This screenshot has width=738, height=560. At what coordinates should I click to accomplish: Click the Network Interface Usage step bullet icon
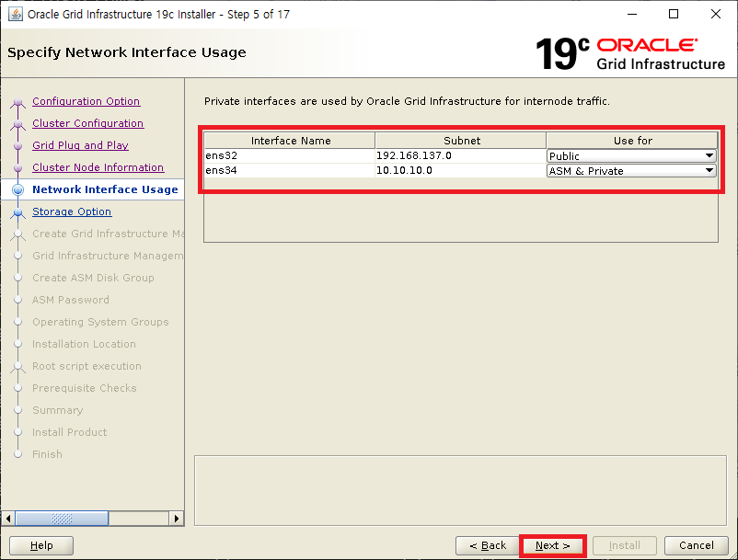(x=17, y=189)
